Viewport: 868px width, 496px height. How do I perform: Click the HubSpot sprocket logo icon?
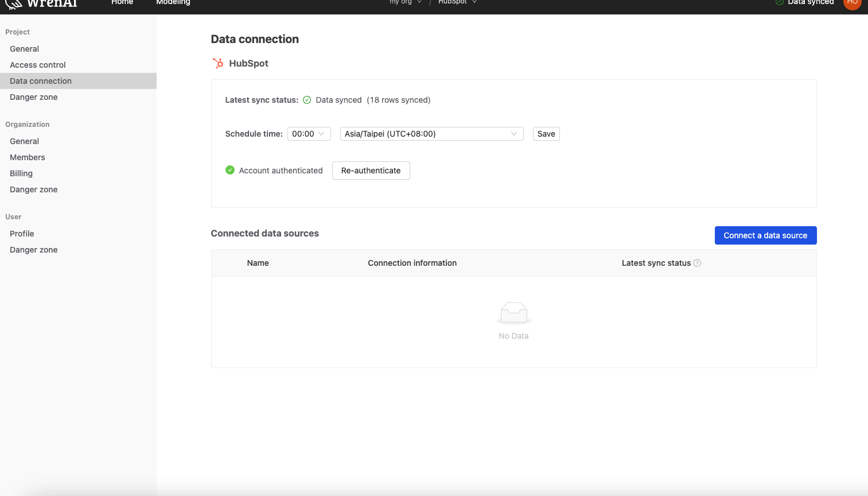(x=218, y=63)
